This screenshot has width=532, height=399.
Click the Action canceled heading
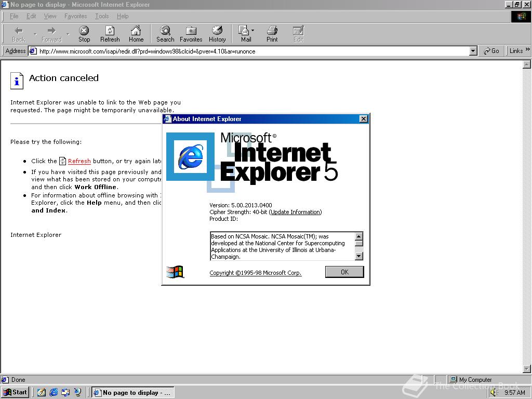click(64, 78)
